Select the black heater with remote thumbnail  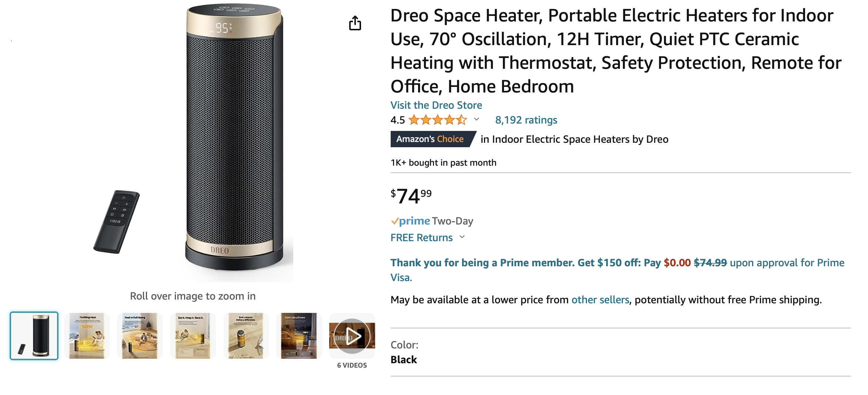[x=34, y=336]
